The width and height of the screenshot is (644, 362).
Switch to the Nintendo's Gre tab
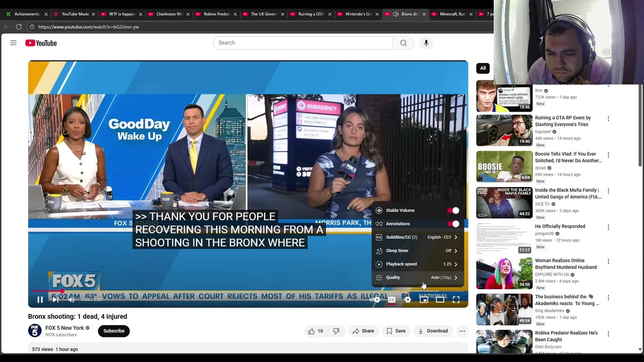(x=358, y=14)
